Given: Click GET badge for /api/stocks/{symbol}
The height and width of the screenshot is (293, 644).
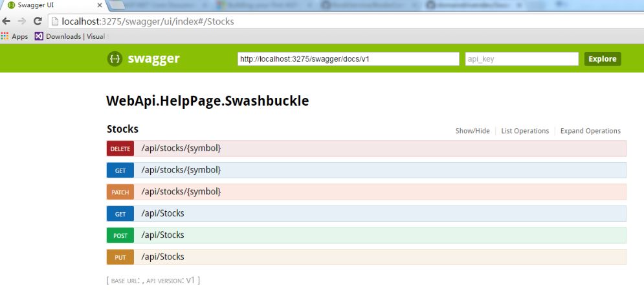Looking at the screenshot, I should (x=120, y=170).
